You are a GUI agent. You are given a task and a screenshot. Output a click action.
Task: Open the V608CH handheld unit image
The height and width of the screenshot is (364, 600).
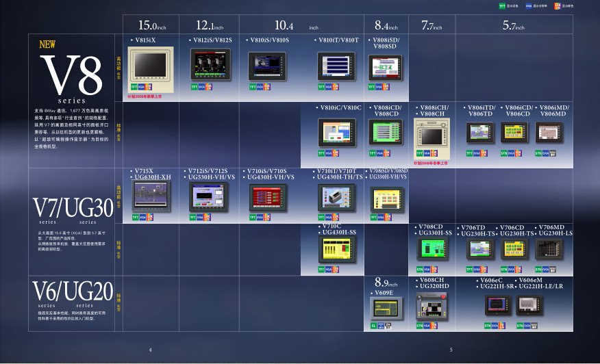point(432,307)
